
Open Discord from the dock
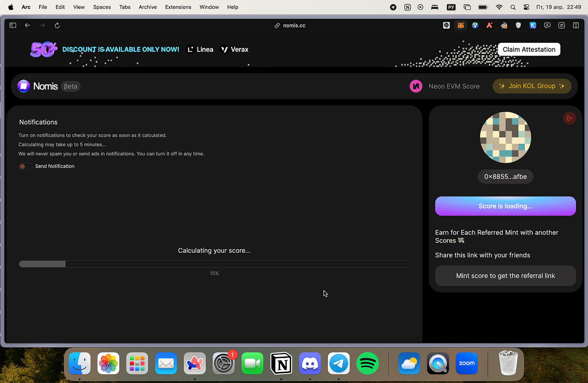(x=310, y=363)
